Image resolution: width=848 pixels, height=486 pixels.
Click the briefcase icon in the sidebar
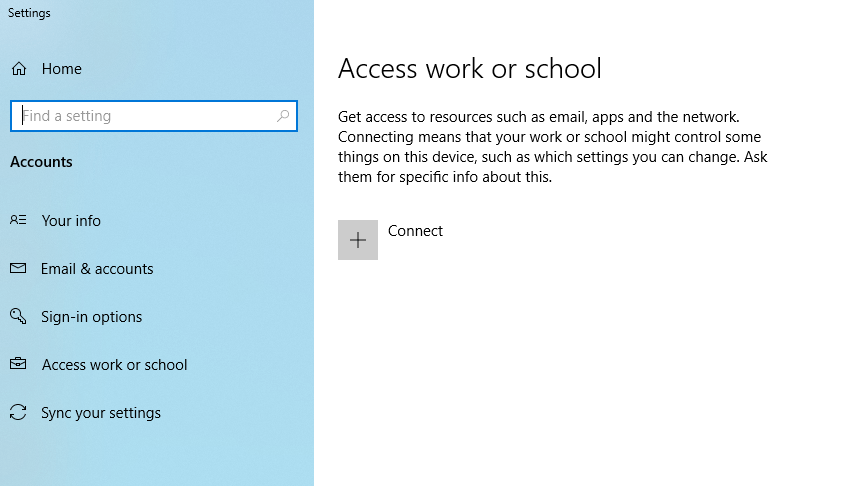click(18, 364)
